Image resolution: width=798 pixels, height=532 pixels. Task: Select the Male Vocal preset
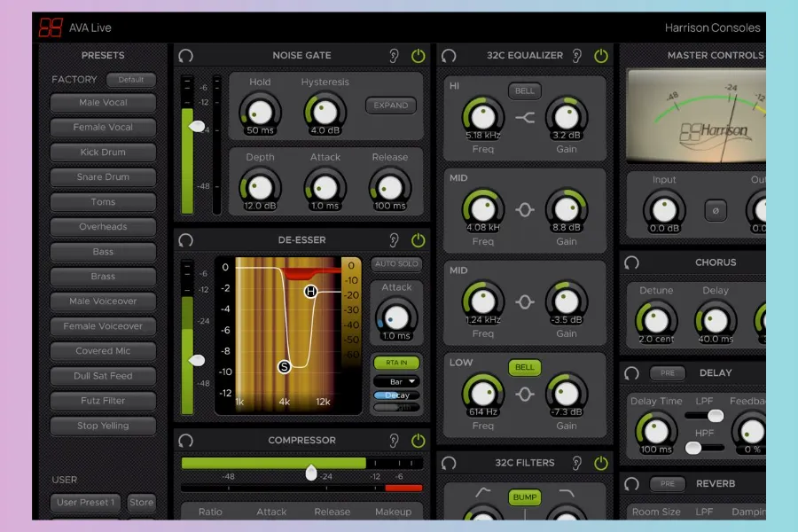[x=103, y=103]
